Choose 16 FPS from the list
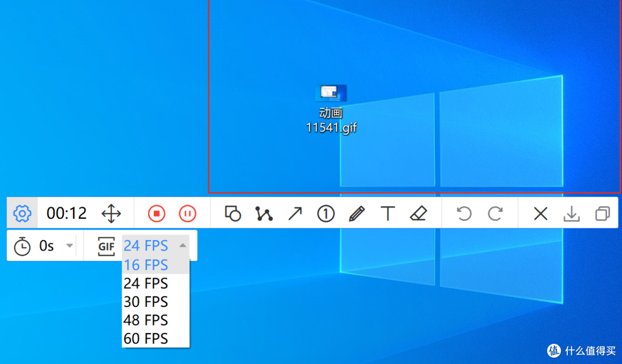Viewport: 622px width, 364px height. [155, 265]
